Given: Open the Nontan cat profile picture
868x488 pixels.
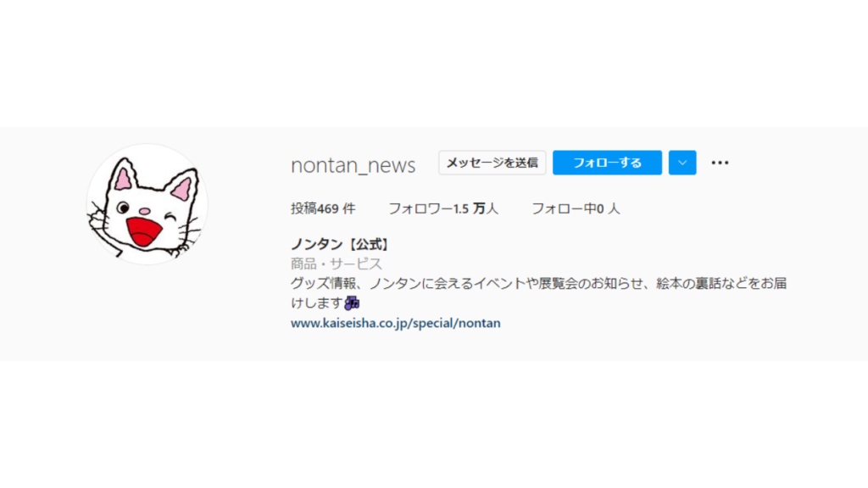Looking at the screenshot, I should (x=147, y=204).
